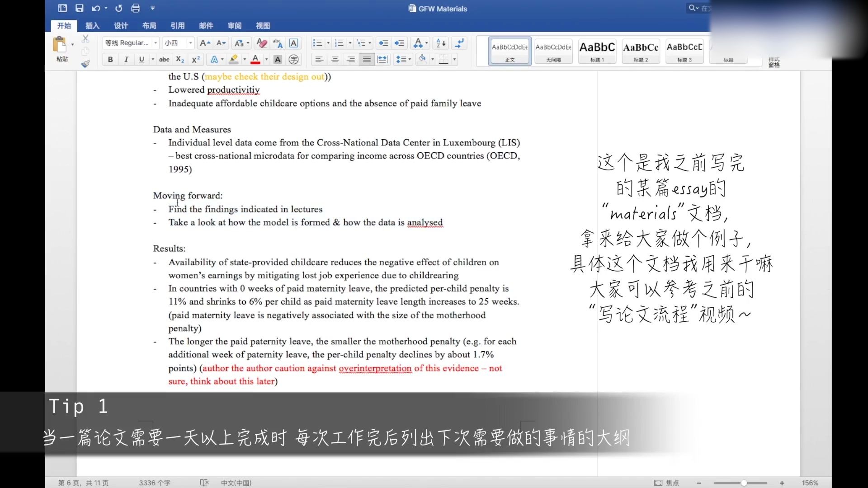Click the font color icon
Screen dimensions: 868x488
255,59
